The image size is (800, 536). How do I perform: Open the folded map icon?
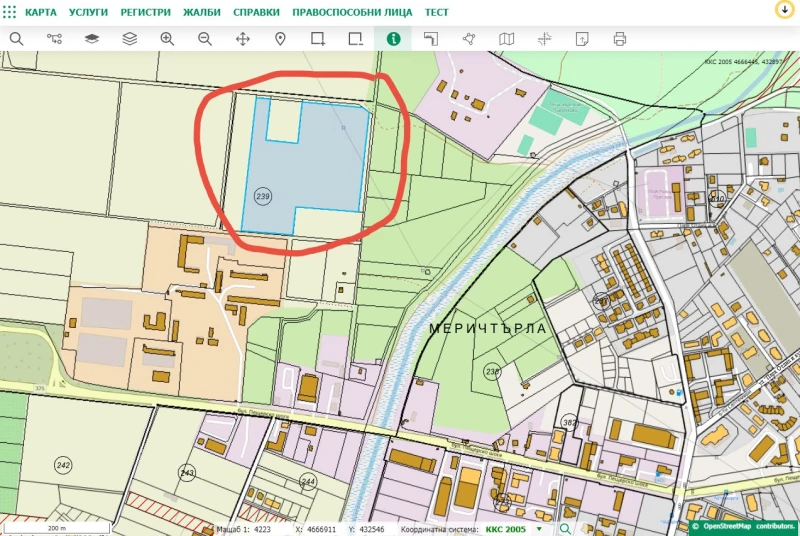coord(506,39)
